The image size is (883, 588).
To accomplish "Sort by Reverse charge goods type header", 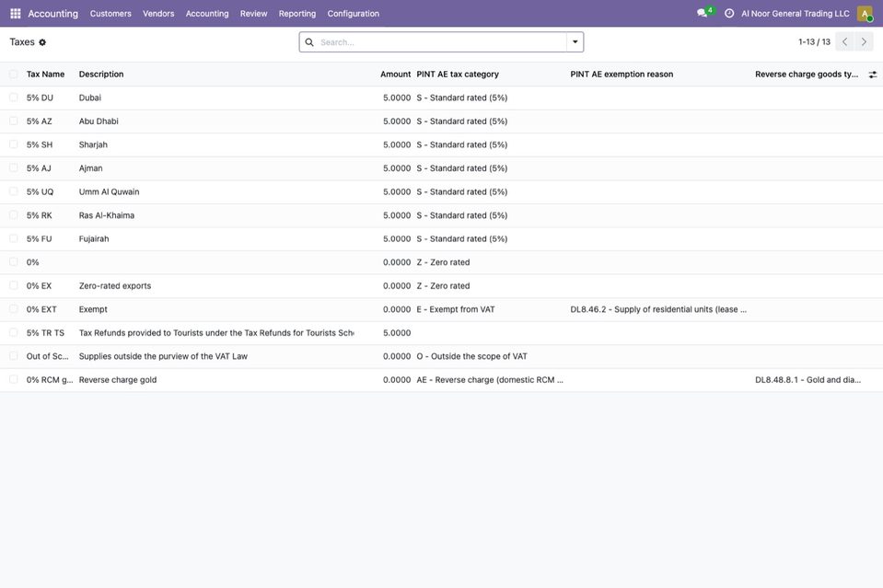I will pyautogui.click(x=807, y=75).
